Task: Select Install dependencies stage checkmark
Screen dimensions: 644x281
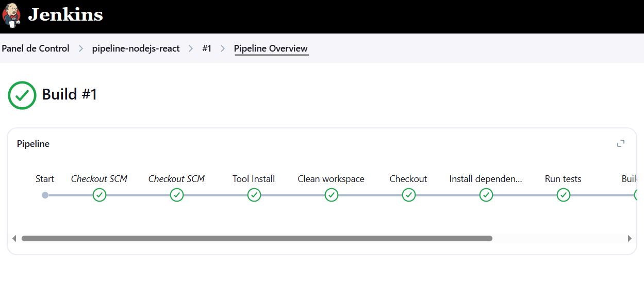Action: 486,195
